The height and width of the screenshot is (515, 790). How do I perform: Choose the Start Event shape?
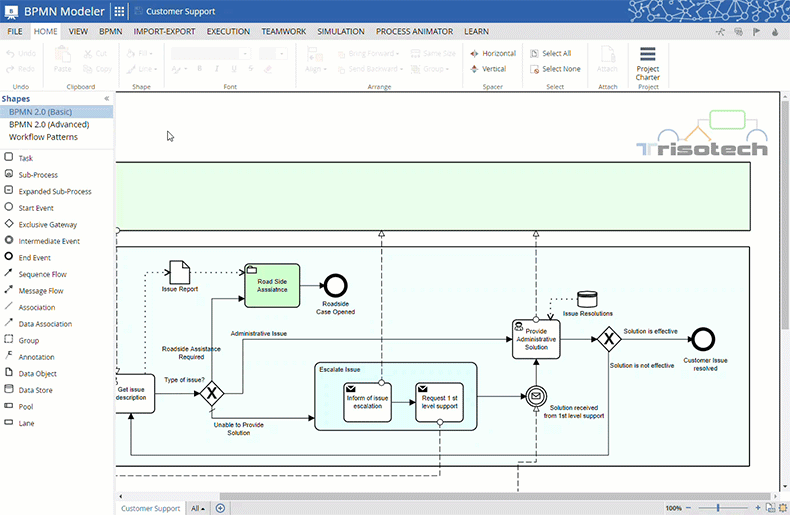36,208
